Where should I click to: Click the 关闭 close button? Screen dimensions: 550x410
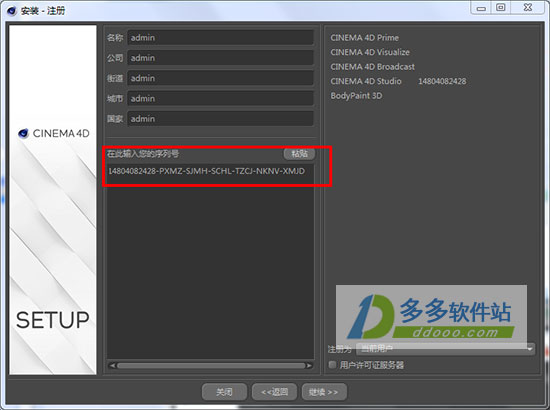[x=224, y=392]
